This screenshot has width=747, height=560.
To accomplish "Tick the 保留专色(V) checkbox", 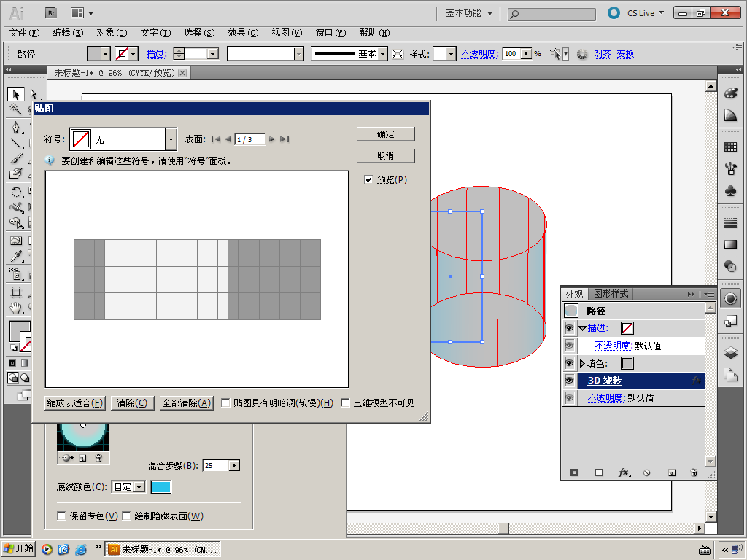I will tap(61, 516).
